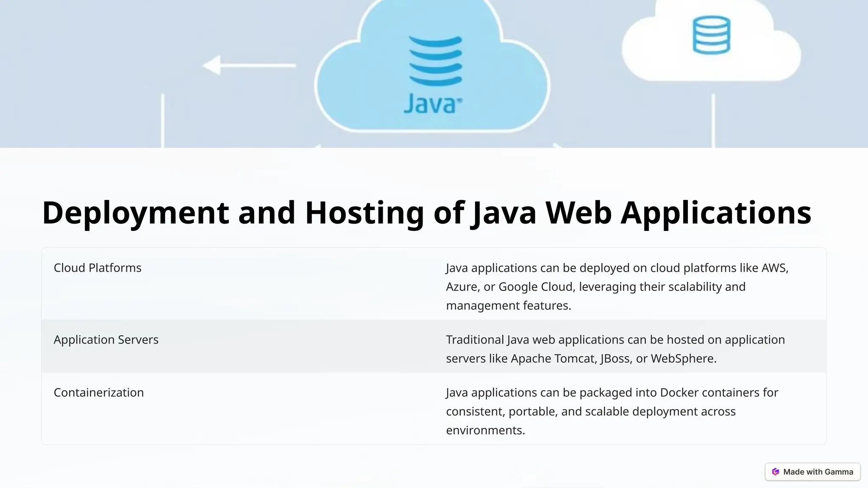Click the database icon in the white cloud
868x488 pixels.
coord(711,35)
